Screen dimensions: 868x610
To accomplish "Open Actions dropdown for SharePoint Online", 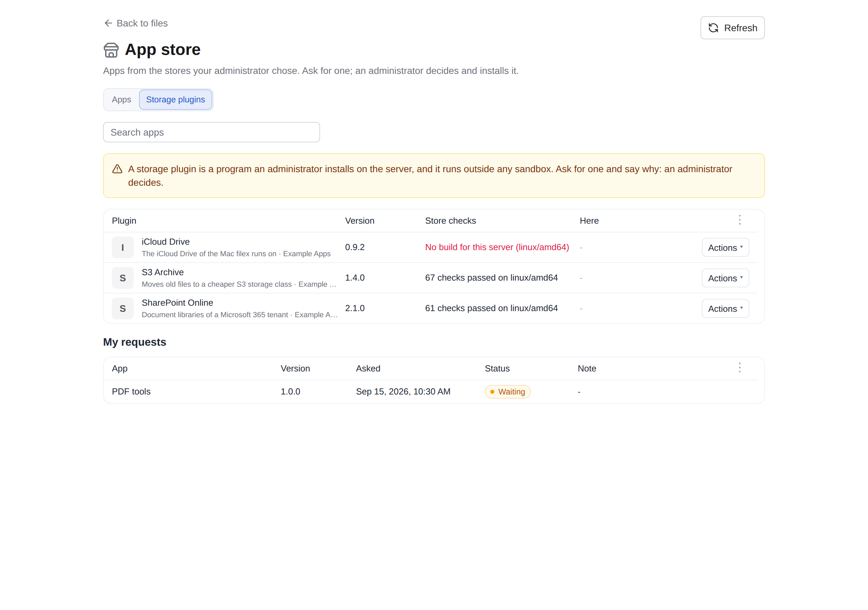I will pyautogui.click(x=725, y=308).
